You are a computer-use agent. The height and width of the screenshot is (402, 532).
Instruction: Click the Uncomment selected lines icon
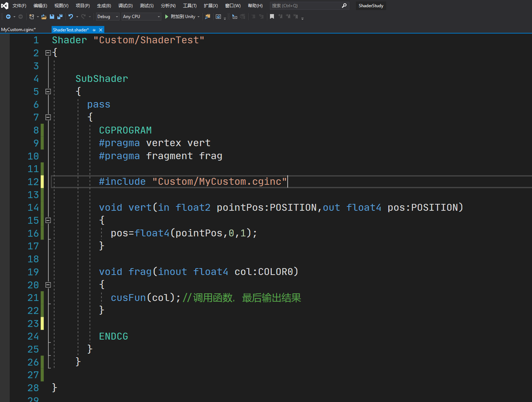261,17
